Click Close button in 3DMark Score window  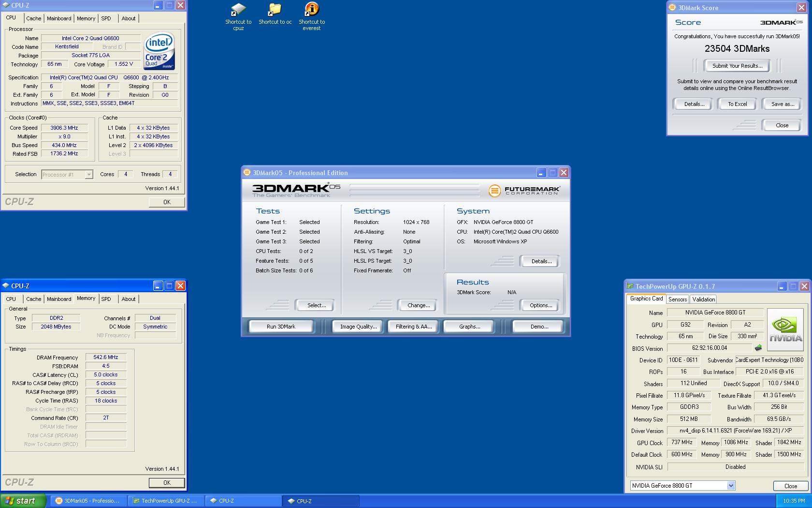[782, 125]
